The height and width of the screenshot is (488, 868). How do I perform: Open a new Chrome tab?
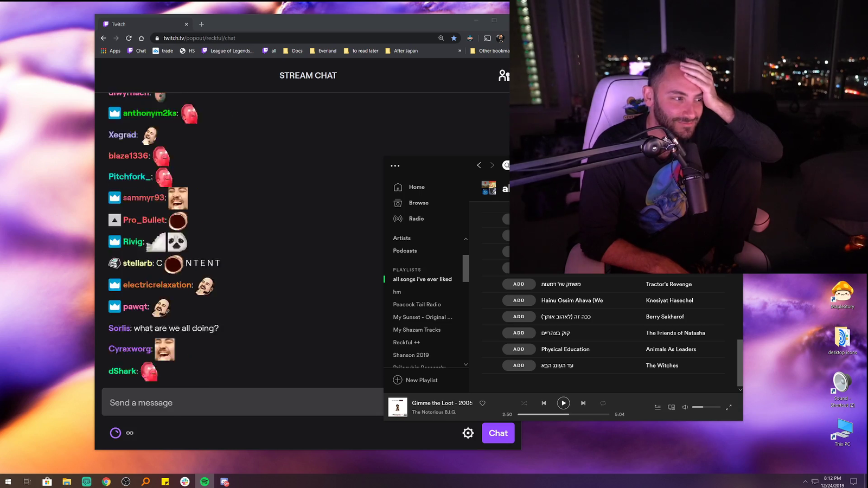pyautogui.click(x=201, y=24)
